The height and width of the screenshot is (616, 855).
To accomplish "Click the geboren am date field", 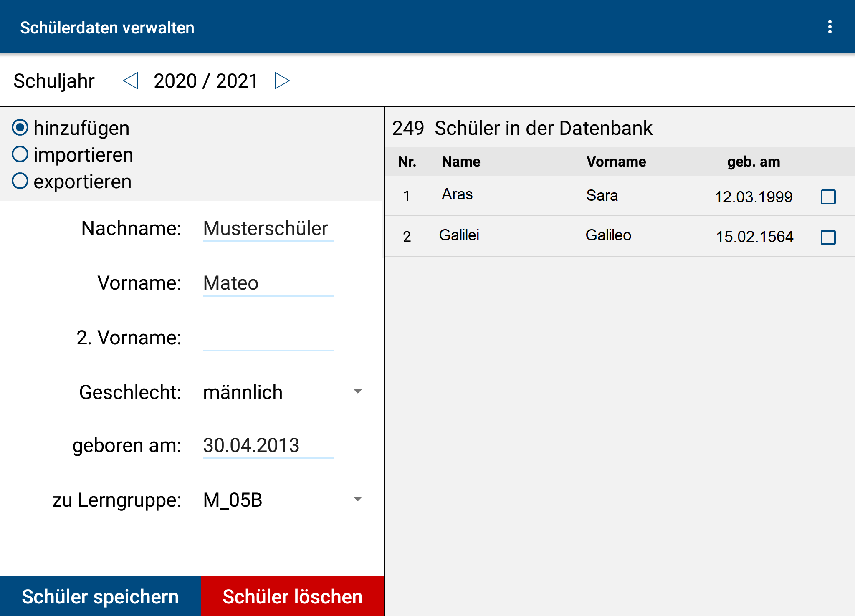I will tap(268, 445).
